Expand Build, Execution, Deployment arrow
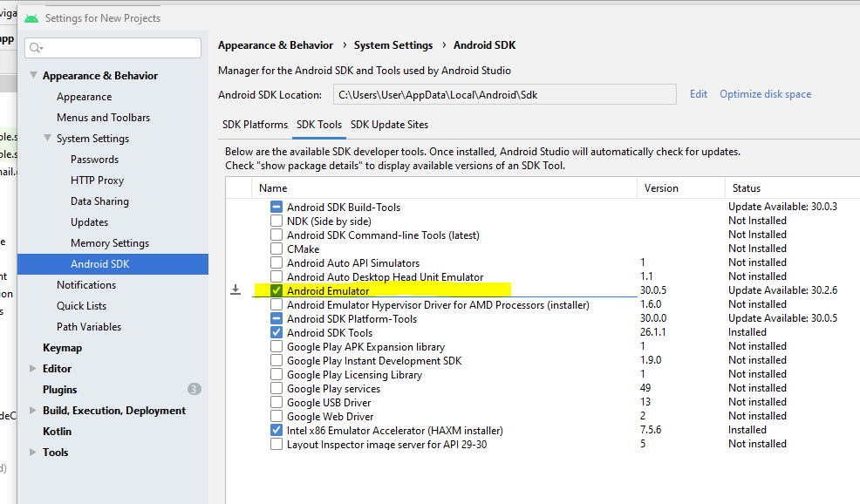The image size is (860, 504). tap(33, 410)
